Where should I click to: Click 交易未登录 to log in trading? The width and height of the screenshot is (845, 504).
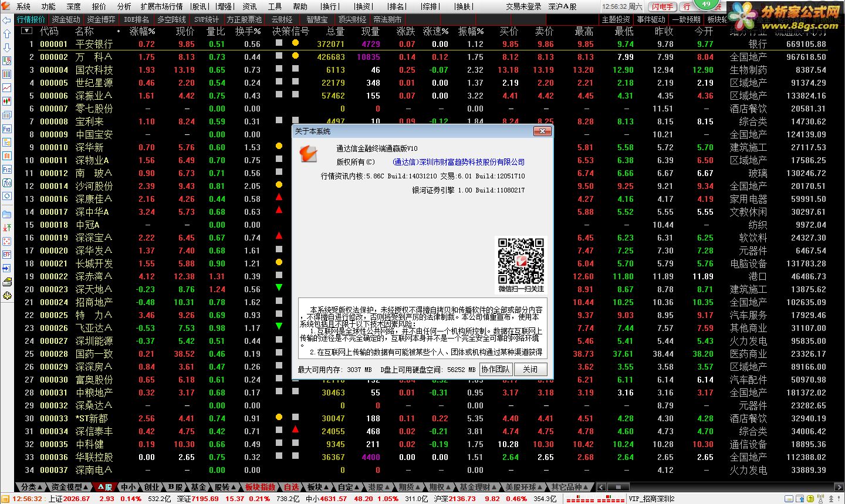[523, 6]
